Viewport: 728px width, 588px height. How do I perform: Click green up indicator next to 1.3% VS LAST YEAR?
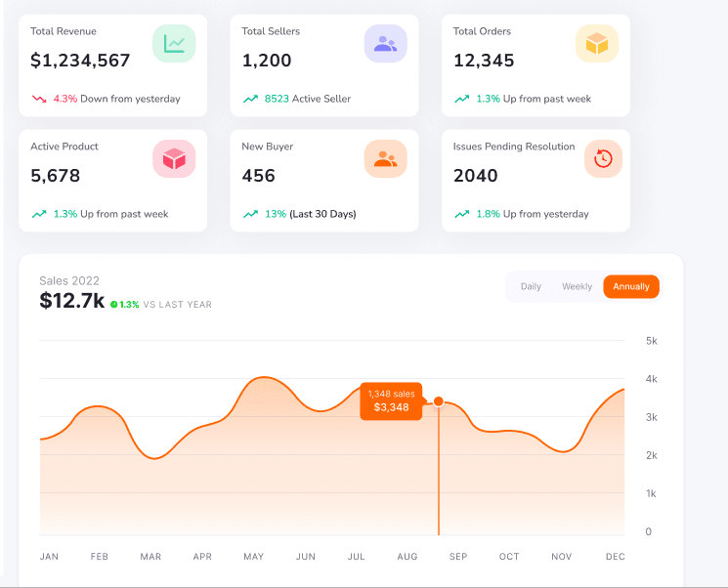click(x=113, y=305)
